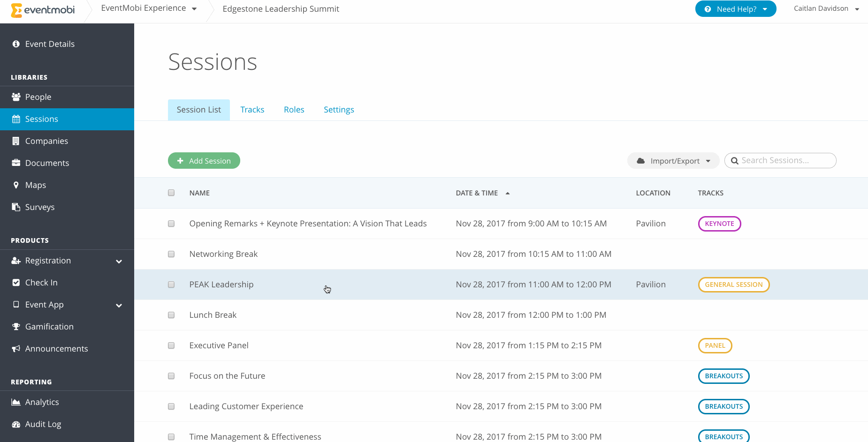
Task: Sort by the LOCATION column header
Action: point(653,193)
